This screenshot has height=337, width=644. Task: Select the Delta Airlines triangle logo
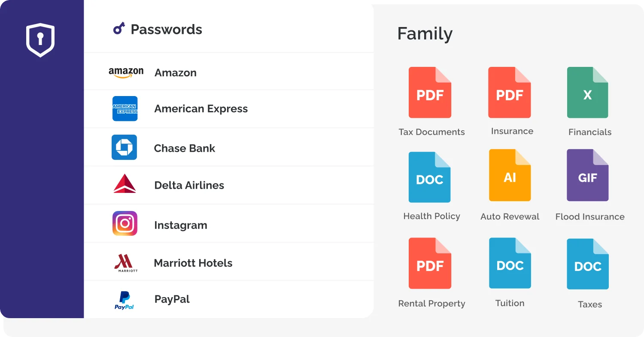pos(125,184)
